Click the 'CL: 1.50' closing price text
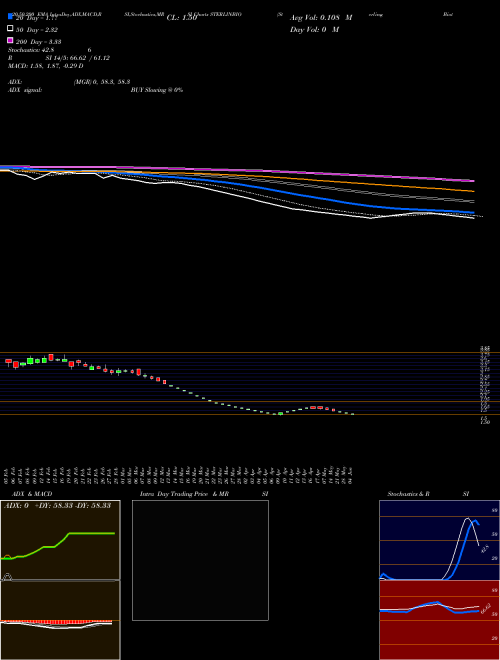The height and width of the screenshot is (660, 500). click(x=182, y=18)
